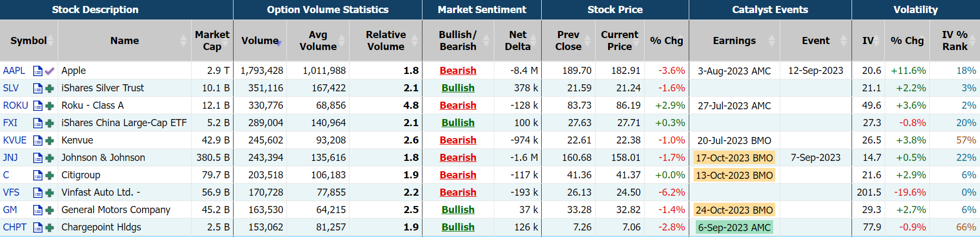980x237 pixels.
Task: Open the details document icon for AAPL
Action: 38,71
